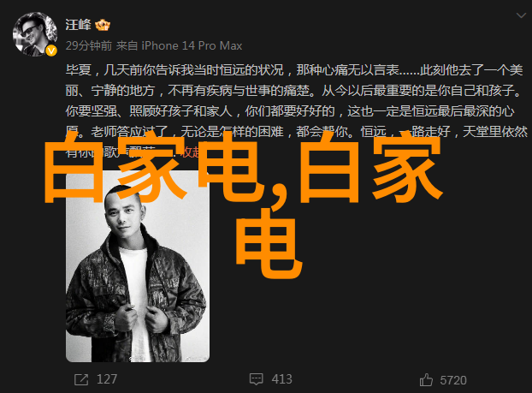Expand the post options chevron
Image resolution: width=532 pixels, height=393 pixels.
click(521, 15)
